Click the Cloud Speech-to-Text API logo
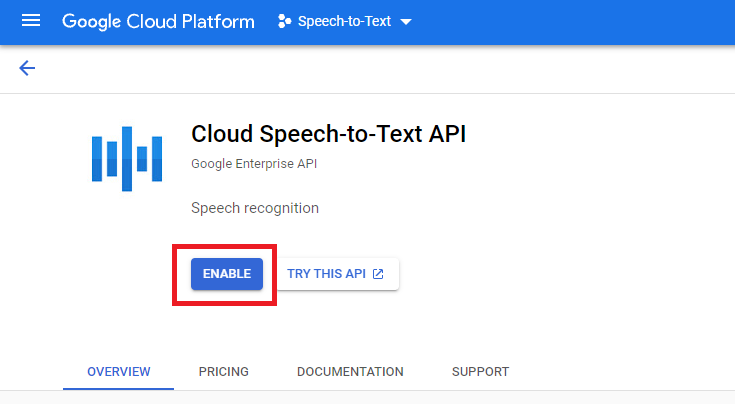The height and width of the screenshot is (404, 735). coord(126,157)
